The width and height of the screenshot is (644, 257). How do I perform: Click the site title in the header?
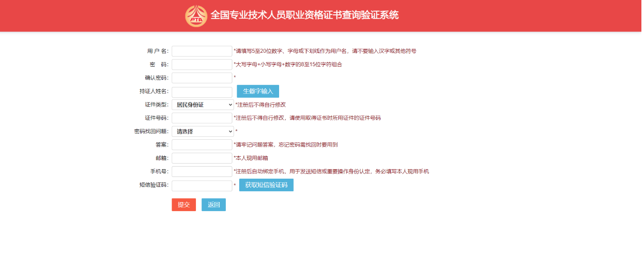(304, 15)
